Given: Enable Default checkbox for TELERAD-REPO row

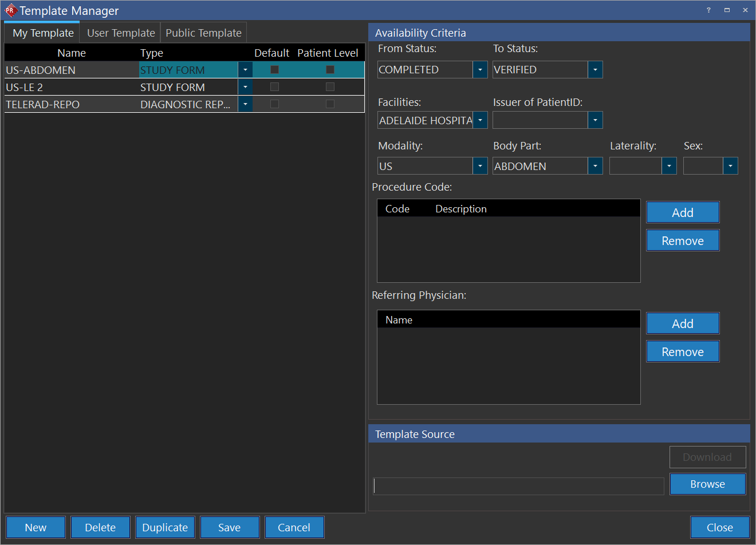Looking at the screenshot, I should click(x=274, y=104).
